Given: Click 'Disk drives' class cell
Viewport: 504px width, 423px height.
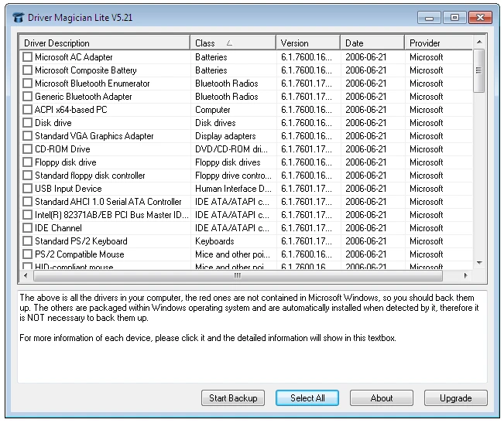Looking at the screenshot, I should [215, 123].
